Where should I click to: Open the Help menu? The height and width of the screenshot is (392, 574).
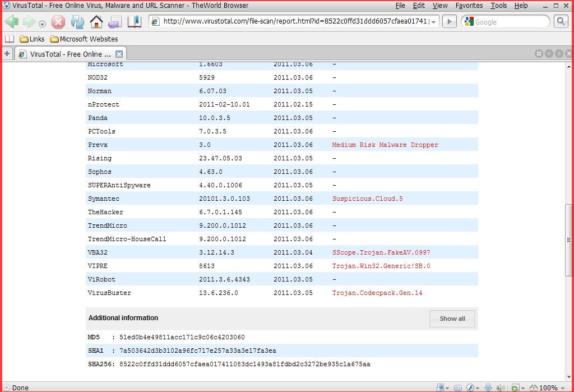[521, 6]
